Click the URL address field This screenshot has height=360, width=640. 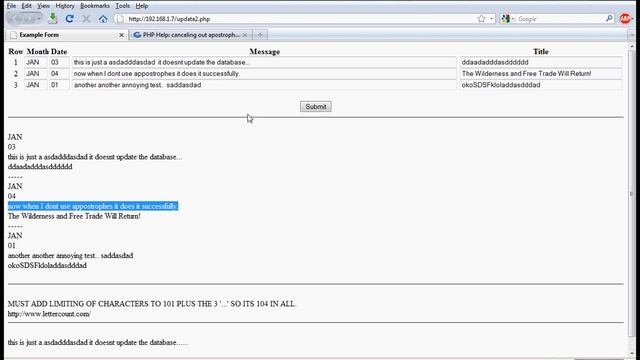pyautogui.click(x=301, y=19)
